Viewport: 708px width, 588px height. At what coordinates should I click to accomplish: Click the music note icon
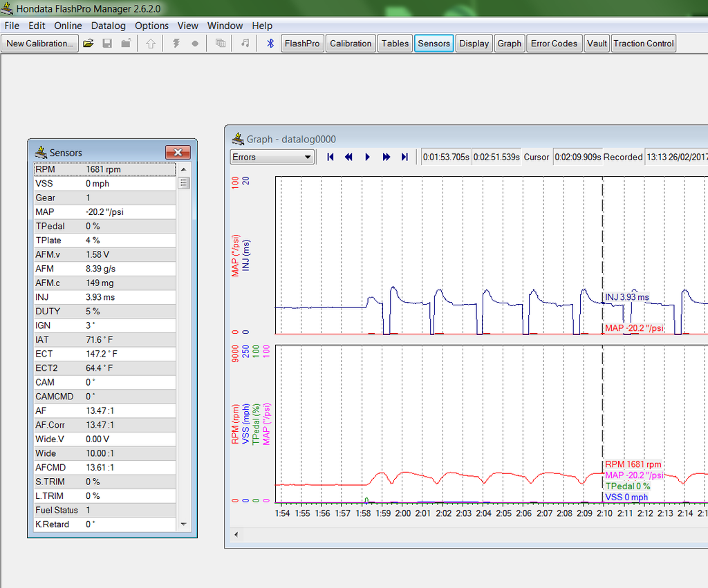point(245,44)
